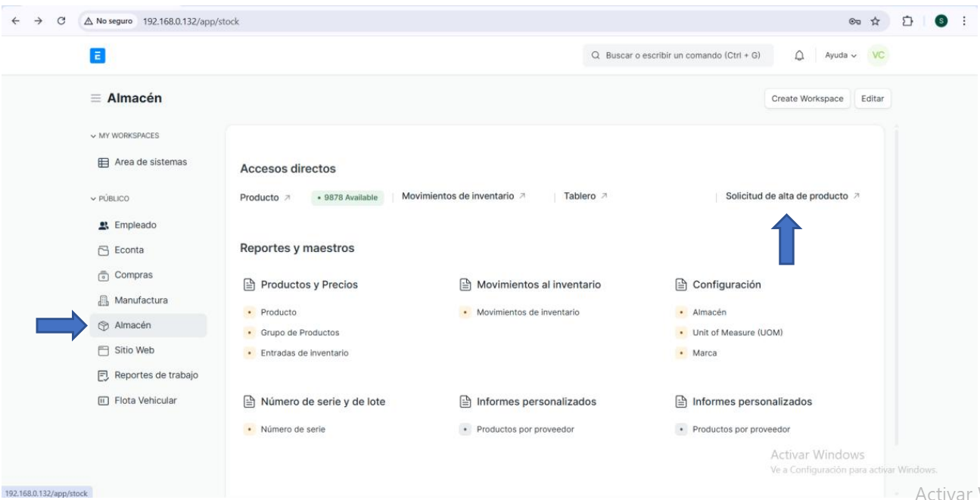Open the browser extensions puzzle icon
This screenshot has height=500, width=980.
coord(908,21)
